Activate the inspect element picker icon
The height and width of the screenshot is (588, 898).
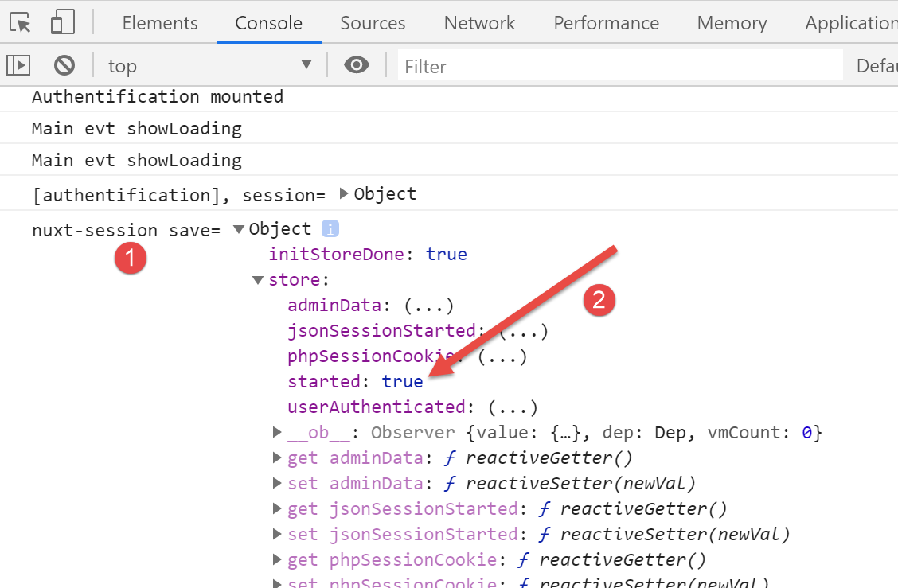21,23
